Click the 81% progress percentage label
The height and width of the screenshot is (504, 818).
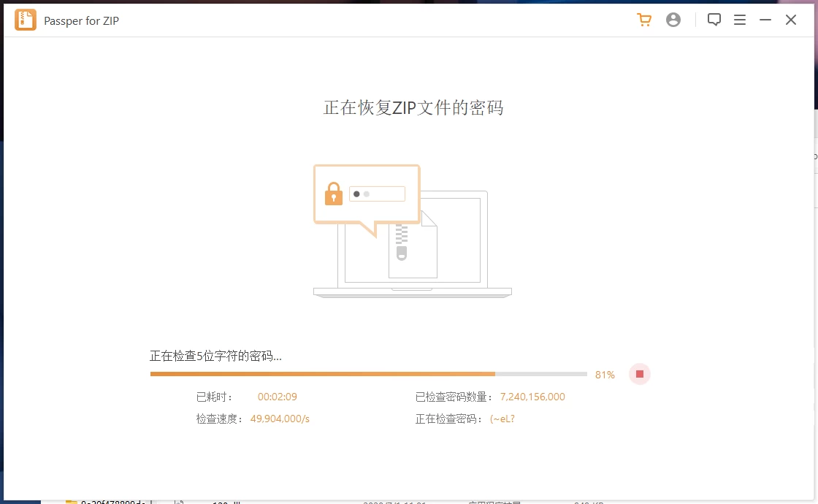pos(605,374)
